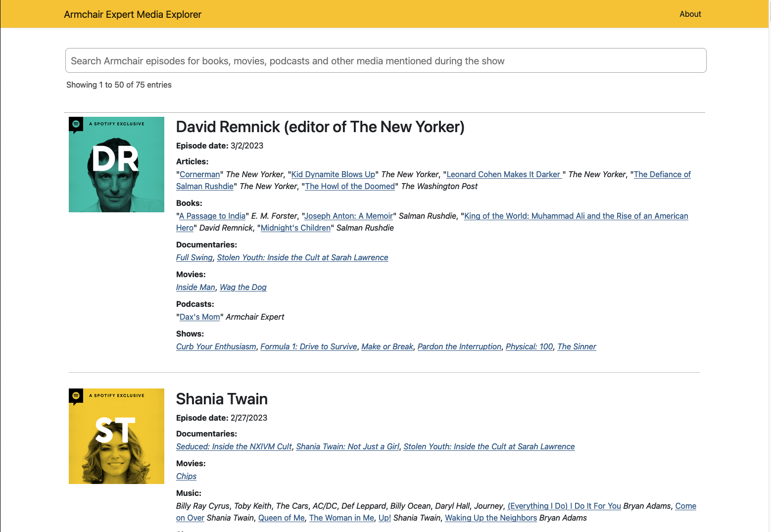Open Midnight's Children book link
The height and width of the screenshot is (532, 771).
pos(295,228)
